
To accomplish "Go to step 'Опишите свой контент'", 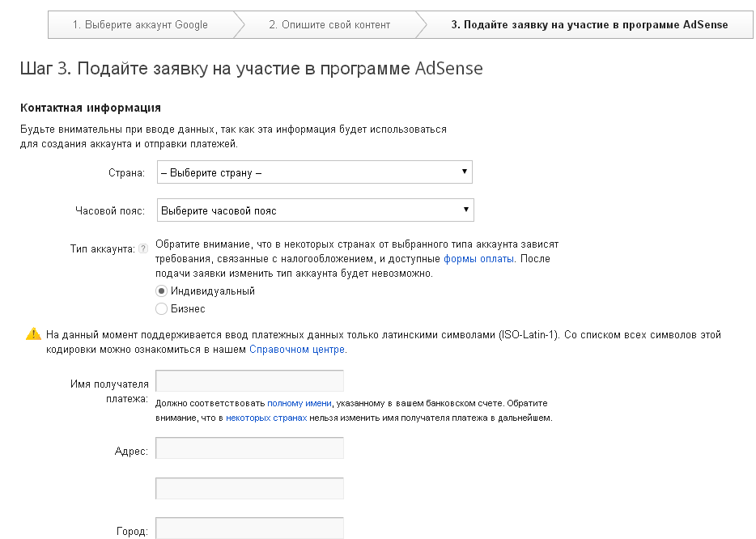I will click(x=329, y=24).
